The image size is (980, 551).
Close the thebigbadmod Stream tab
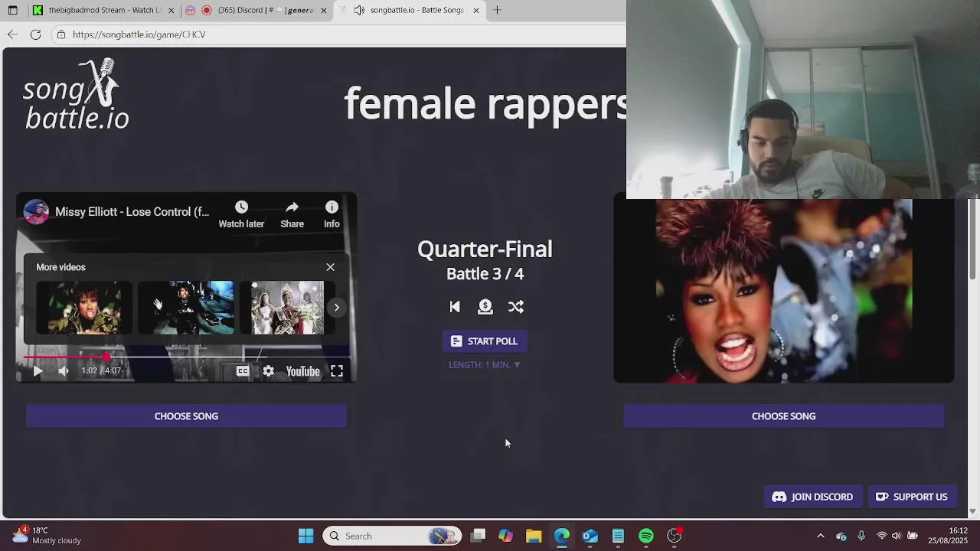tap(171, 11)
